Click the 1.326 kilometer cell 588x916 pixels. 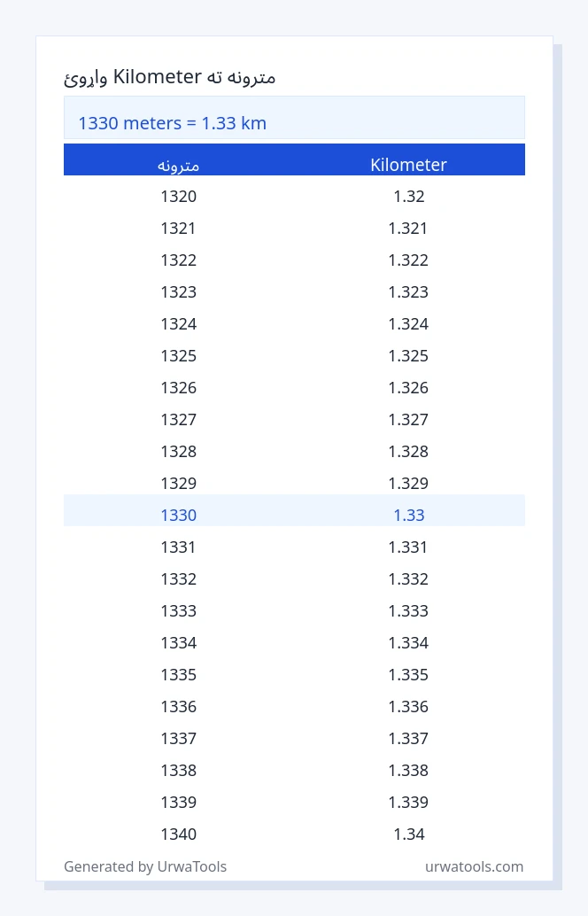408,387
